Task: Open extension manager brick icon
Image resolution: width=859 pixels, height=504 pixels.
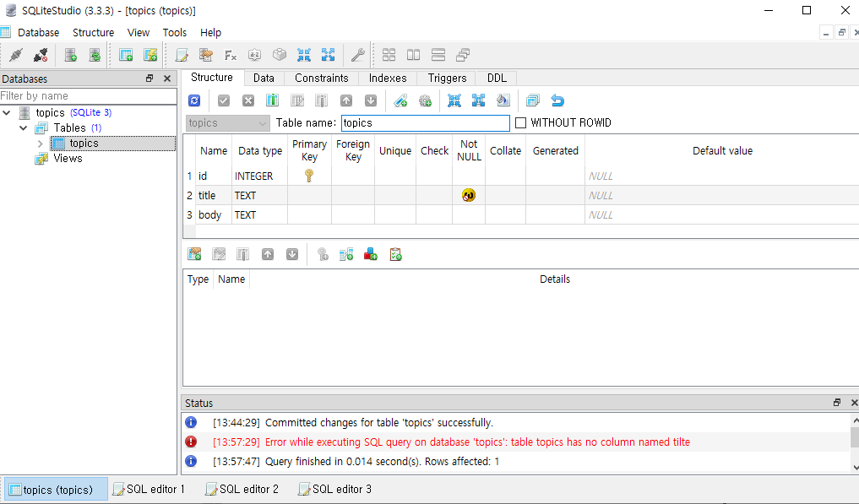Action: [x=280, y=55]
